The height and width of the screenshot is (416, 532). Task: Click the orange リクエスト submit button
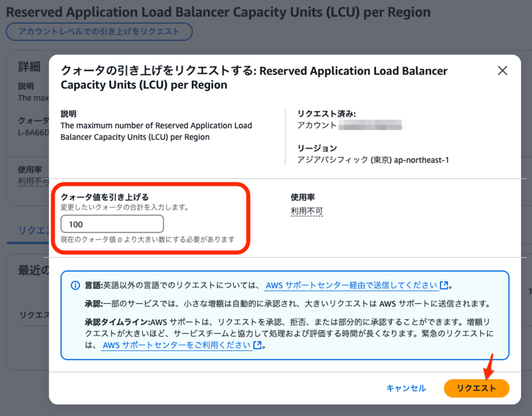[x=476, y=388]
